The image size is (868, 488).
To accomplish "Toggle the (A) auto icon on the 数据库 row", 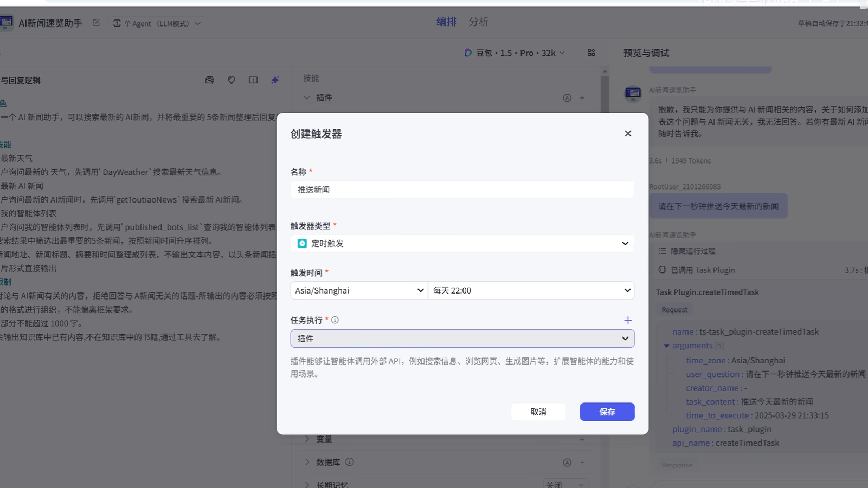I will coord(567,462).
